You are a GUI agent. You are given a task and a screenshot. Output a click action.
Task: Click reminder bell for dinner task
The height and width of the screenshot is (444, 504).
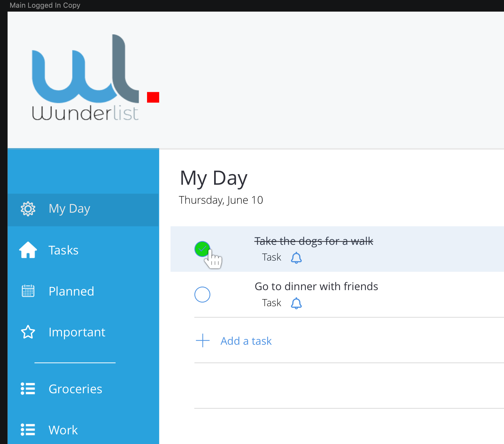click(x=296, y=303)
